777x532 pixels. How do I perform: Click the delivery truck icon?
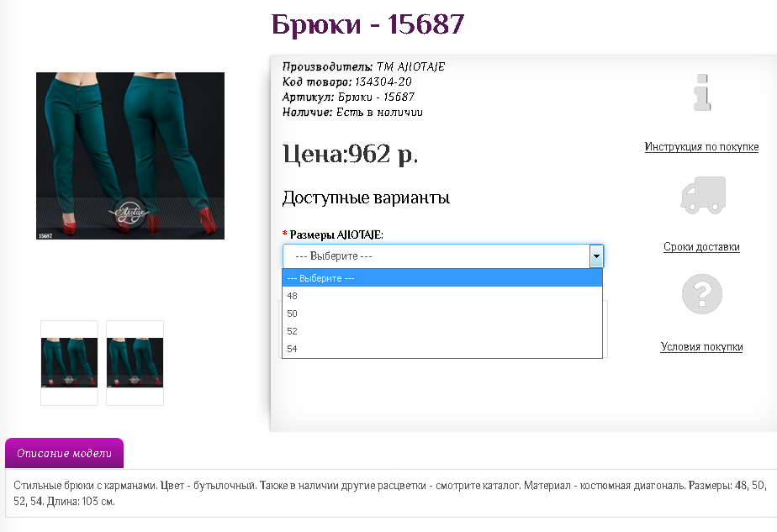[701, 193]
